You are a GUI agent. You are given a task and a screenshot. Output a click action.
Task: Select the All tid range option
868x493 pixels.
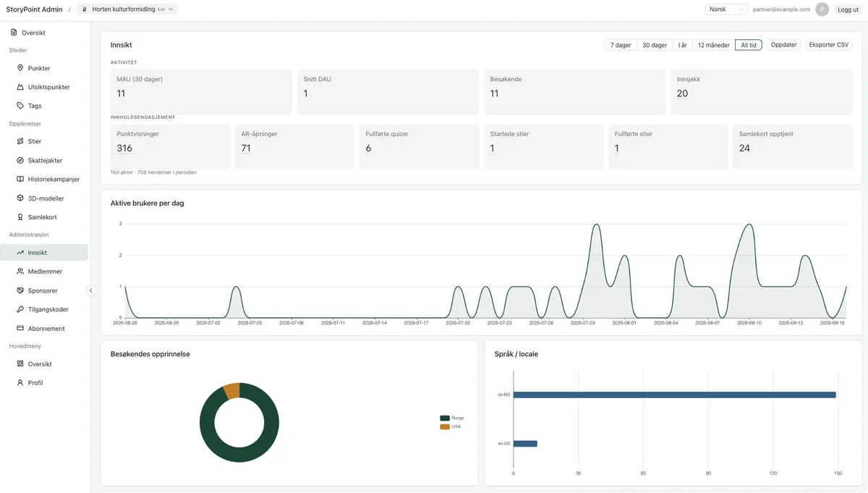749,45
